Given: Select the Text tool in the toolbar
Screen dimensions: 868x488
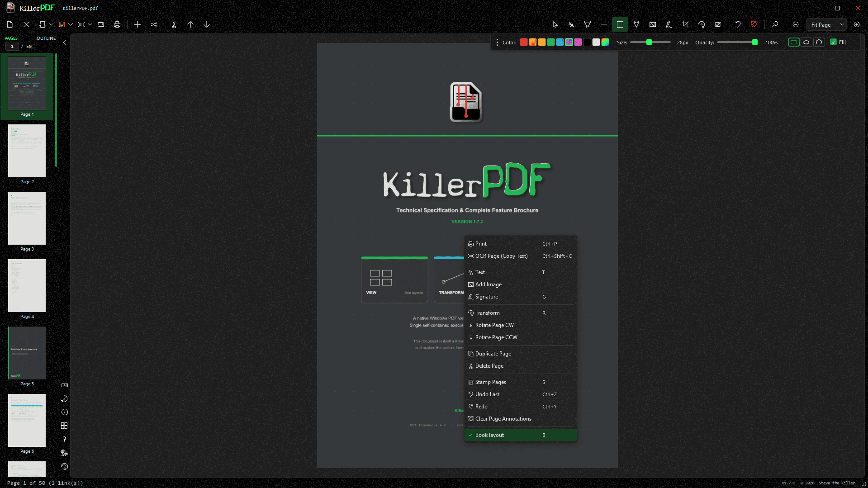Looking at the screenshot, I should point(571,24).
